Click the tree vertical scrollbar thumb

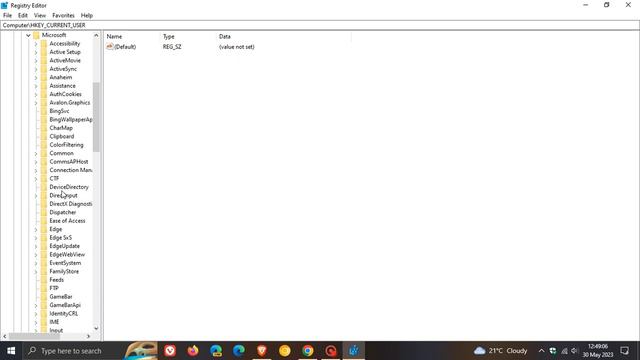point(96,117)
